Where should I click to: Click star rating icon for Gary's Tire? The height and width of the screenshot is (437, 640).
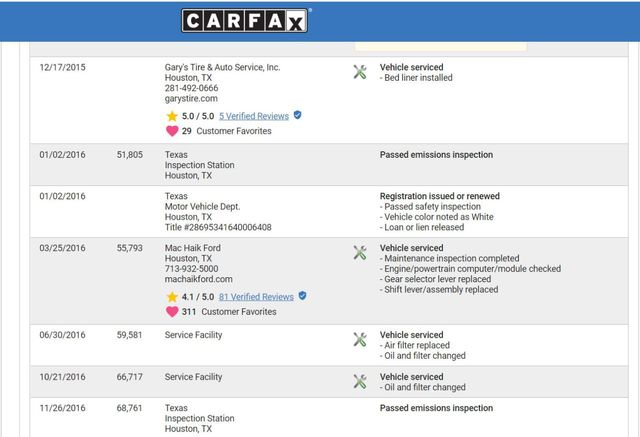click(x=172, y=116)
